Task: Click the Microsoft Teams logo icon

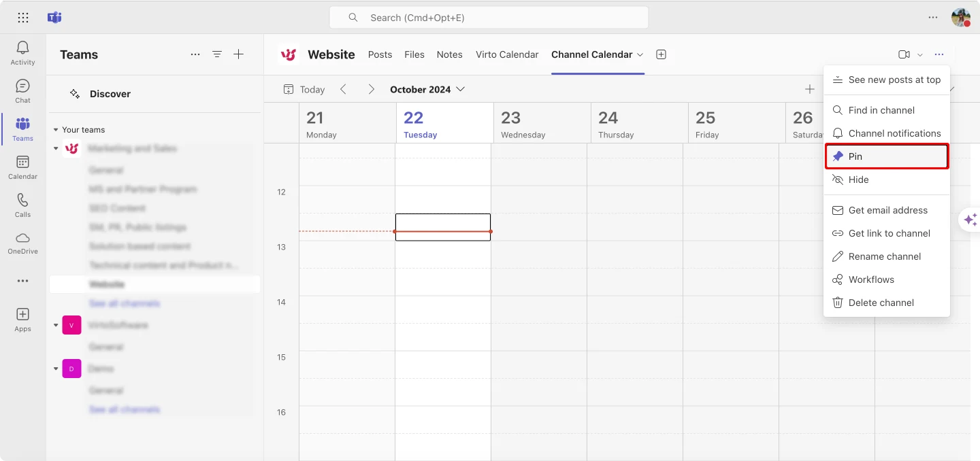Action: coord(54,18)
